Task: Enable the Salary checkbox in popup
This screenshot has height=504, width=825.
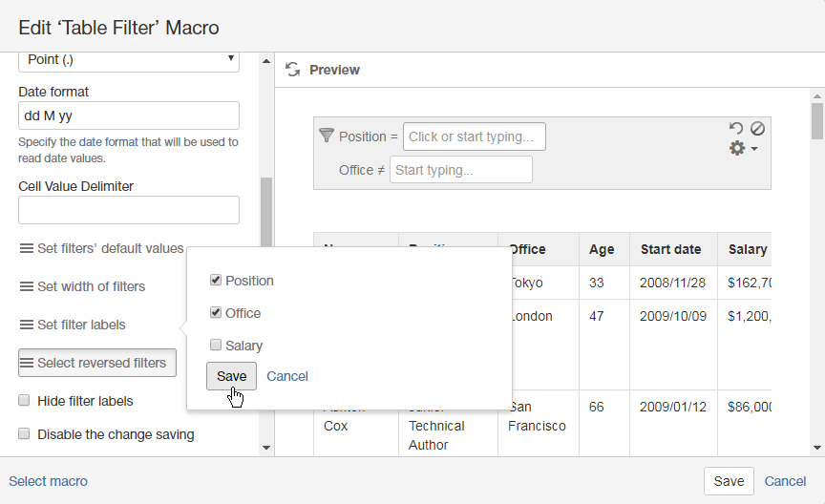Action: 216,346
